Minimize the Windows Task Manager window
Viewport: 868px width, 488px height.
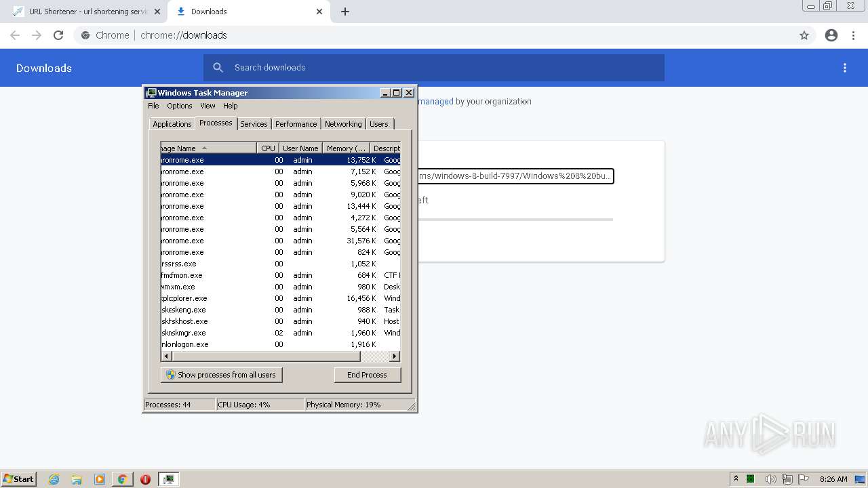386,93
